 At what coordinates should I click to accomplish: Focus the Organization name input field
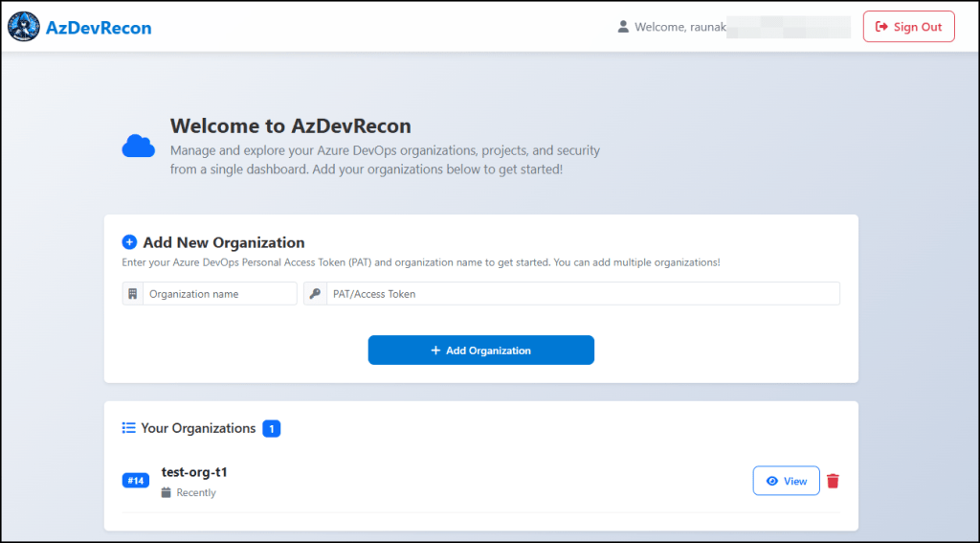click(220, 293)
